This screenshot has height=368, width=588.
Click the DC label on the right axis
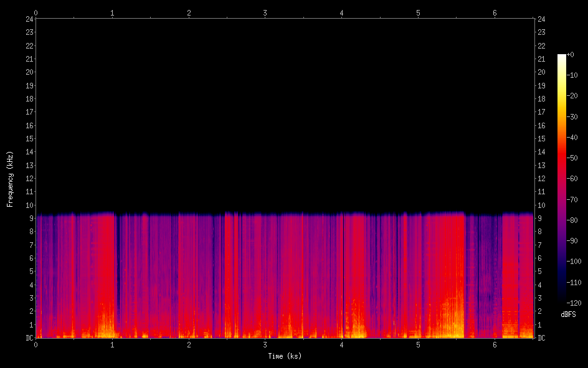tap(541, 338)
